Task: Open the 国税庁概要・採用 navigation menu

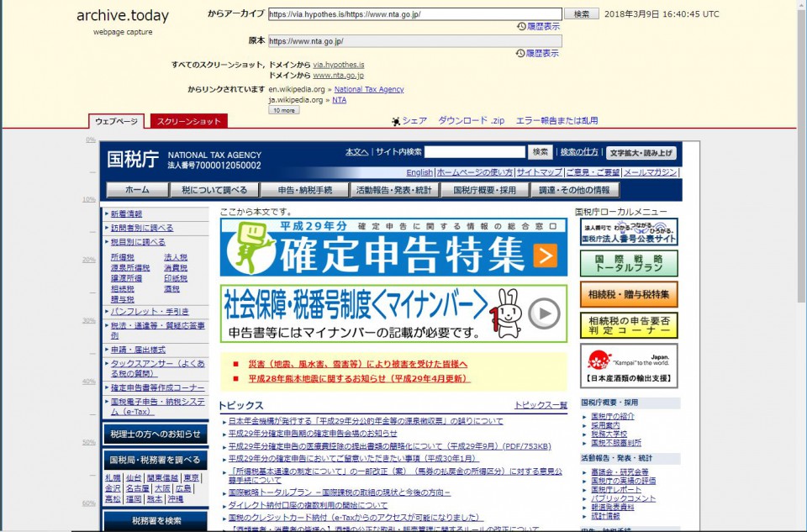Action: (x=484, y=190)
